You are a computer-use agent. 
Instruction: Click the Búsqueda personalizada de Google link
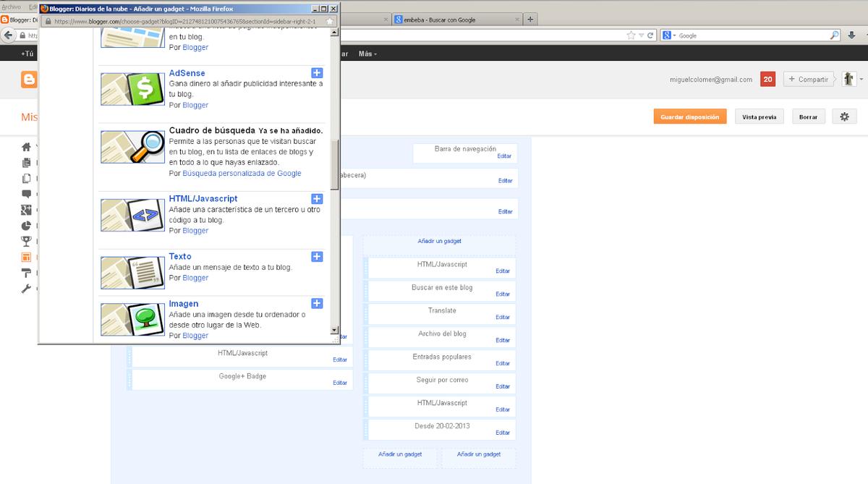242,174
